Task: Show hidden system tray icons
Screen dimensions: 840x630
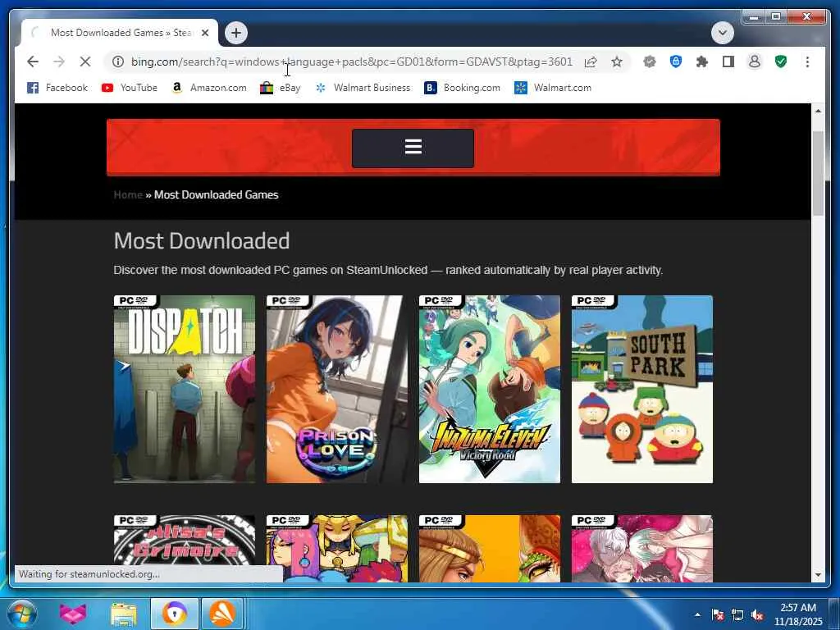Action: 697,614
